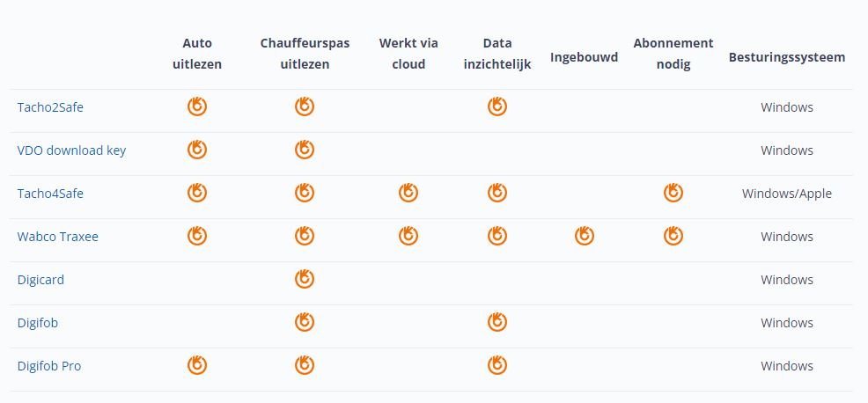Open the Digifob link
The height and width of the screenshot is (403, 868).
pos(38,323)
